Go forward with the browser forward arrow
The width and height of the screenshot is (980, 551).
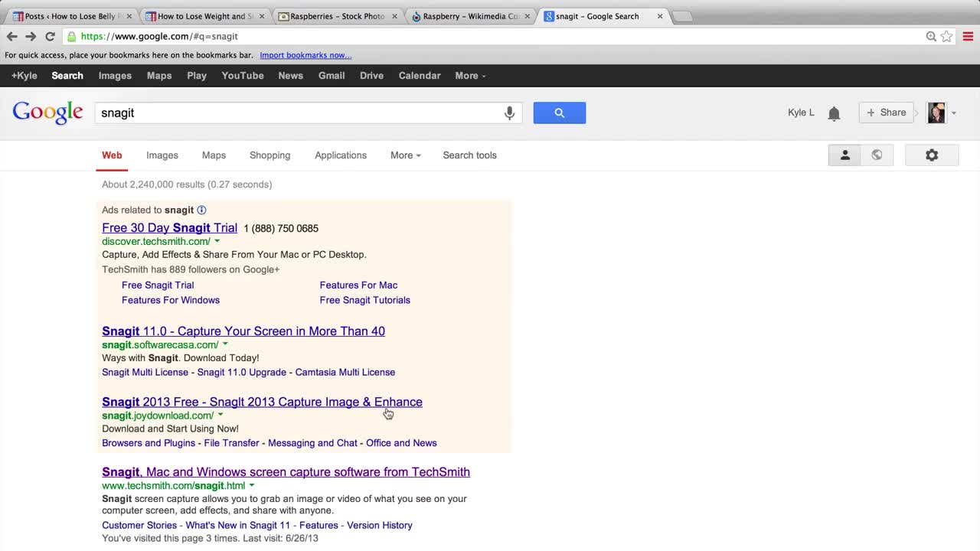(31, 36)
